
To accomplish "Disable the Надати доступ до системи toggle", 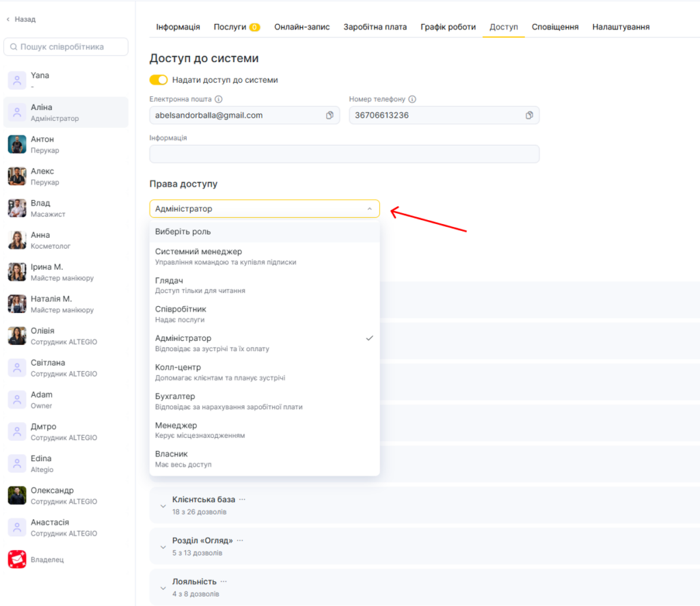I will pyautogui.click(x=159, y=80).
